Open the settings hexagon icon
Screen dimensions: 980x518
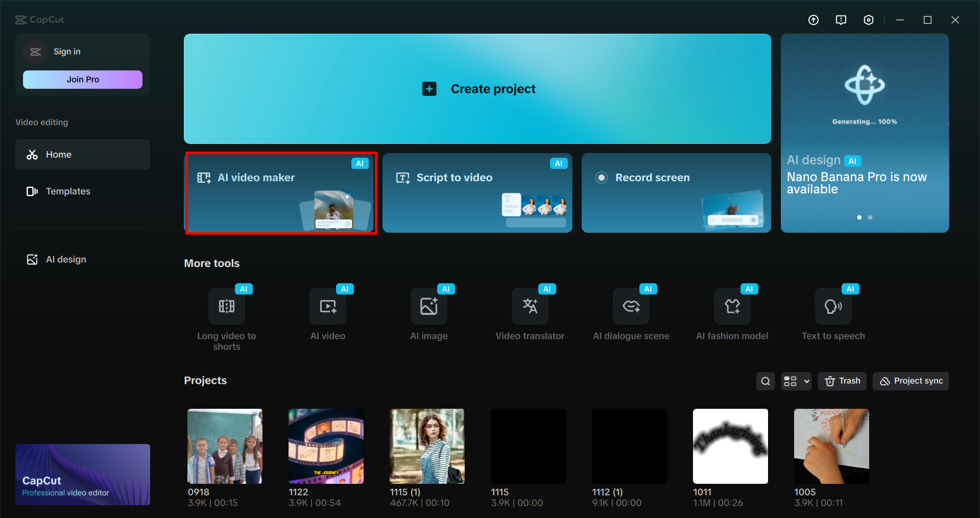(x=869, y=20)
